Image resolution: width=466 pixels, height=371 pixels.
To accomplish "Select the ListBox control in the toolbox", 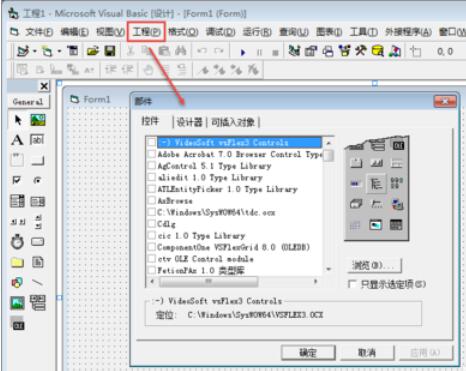I will click(38, 201).
